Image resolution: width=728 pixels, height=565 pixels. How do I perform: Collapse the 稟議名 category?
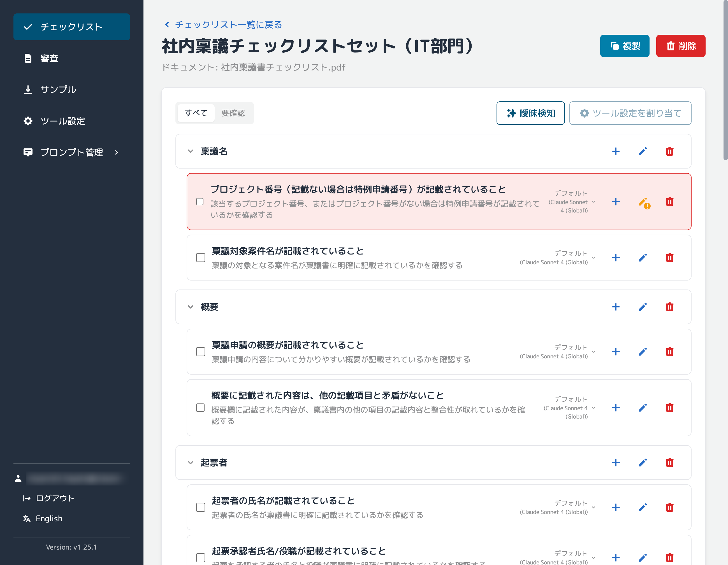tap(190, 151)
